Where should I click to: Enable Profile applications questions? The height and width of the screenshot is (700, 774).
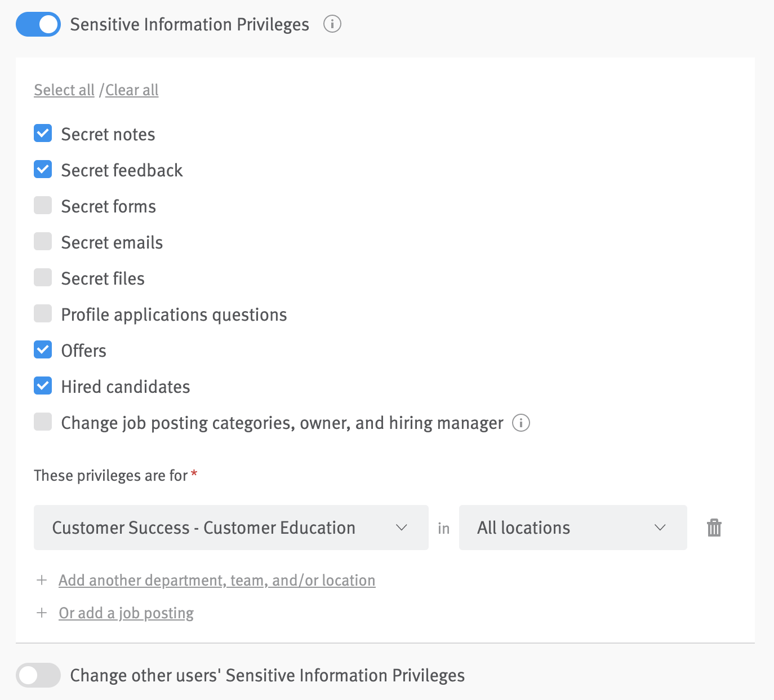pyautogui.click(x=42, y=313)
